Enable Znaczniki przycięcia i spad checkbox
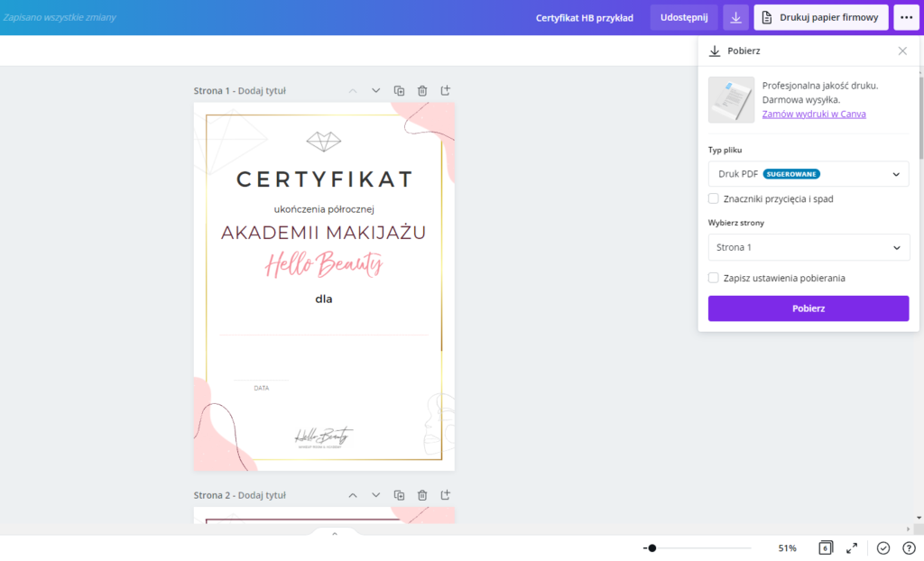Screen dimensions: 924x561 point(713,198)
